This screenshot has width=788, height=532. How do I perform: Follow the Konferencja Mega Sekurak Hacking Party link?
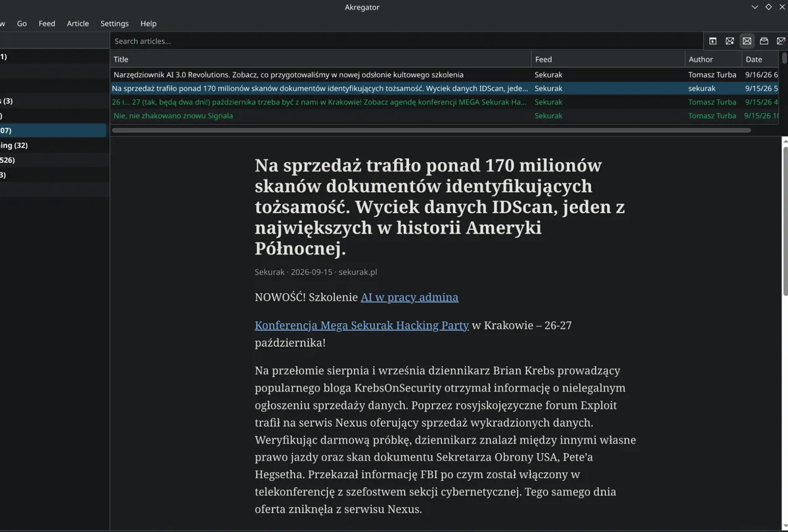[362, 325]
